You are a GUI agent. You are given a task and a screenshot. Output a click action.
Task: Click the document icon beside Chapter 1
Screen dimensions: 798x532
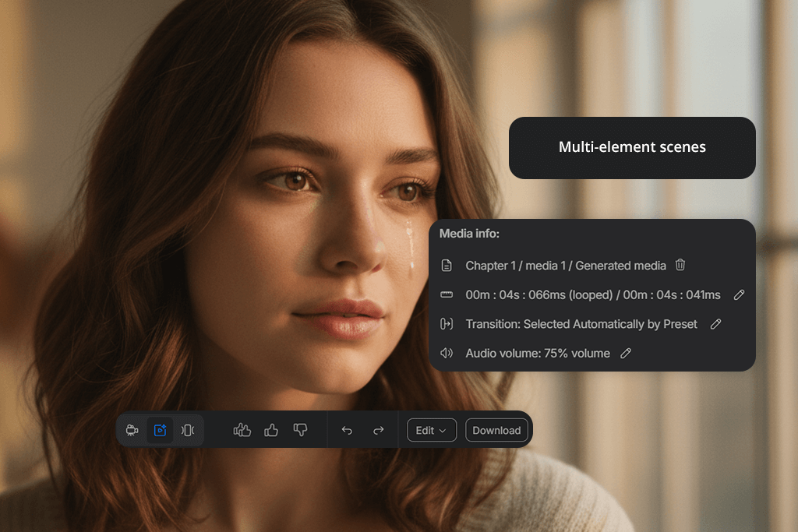(x=447, y=265)
